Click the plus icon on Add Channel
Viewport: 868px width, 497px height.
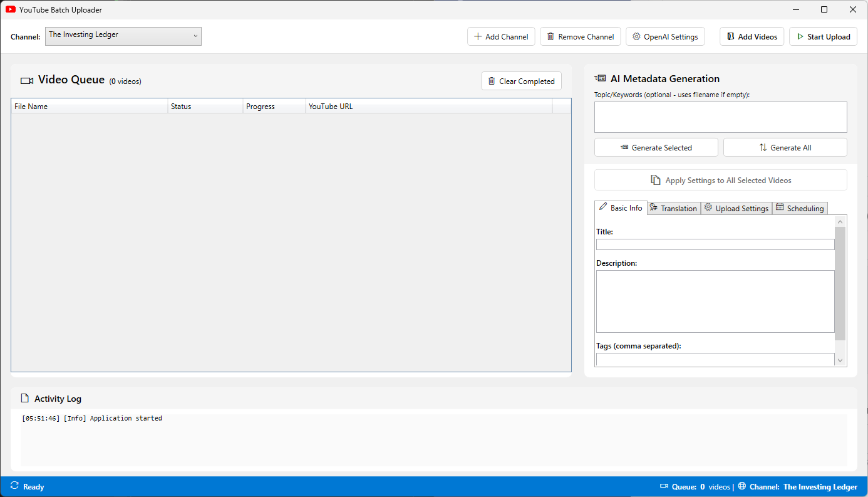coord(478,36)
